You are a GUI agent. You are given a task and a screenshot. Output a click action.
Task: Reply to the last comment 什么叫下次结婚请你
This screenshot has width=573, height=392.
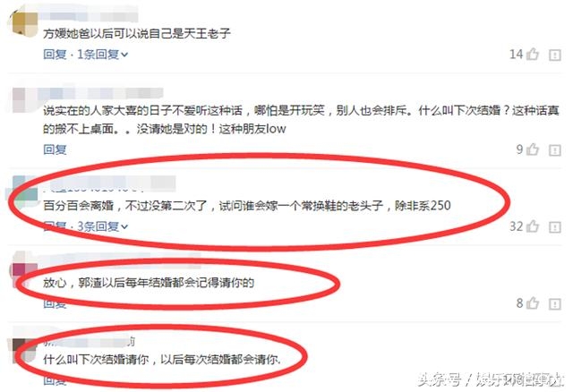tap(55, 380)
